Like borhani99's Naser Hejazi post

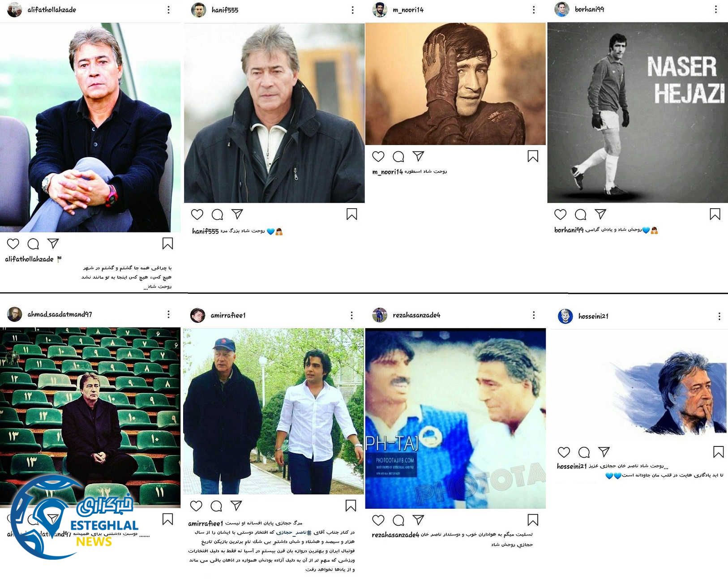(560, 214)
